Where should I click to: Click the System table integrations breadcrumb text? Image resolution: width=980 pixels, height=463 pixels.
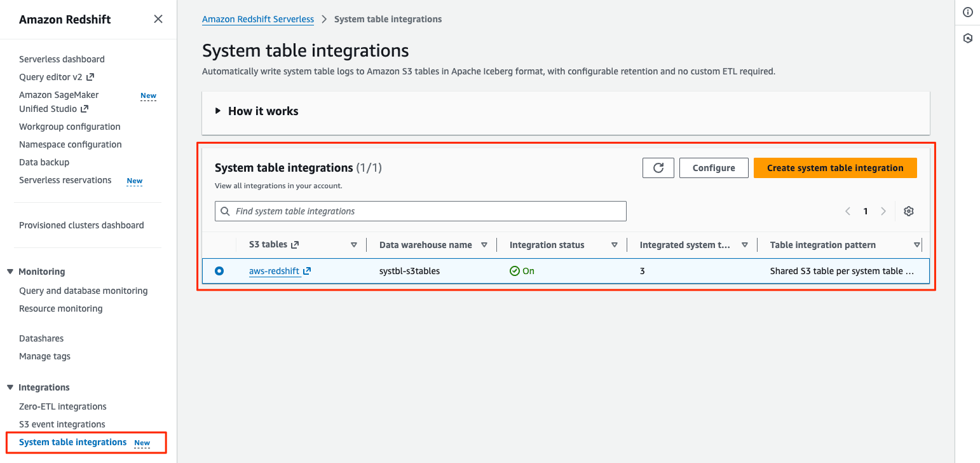coord(388,19)
